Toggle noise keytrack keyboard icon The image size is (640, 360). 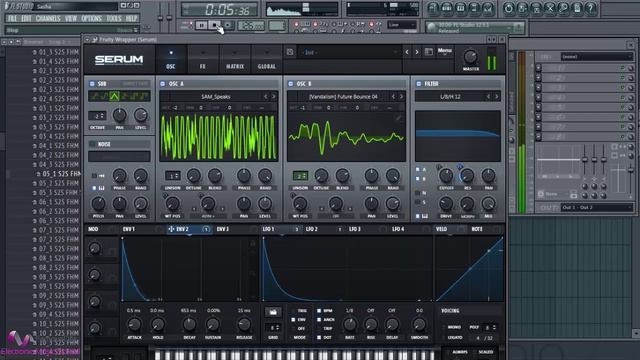(x=101, y=188)
